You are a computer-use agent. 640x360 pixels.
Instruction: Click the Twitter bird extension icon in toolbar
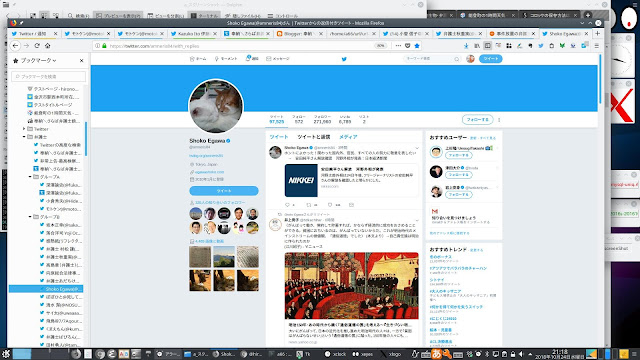[541, 46]
